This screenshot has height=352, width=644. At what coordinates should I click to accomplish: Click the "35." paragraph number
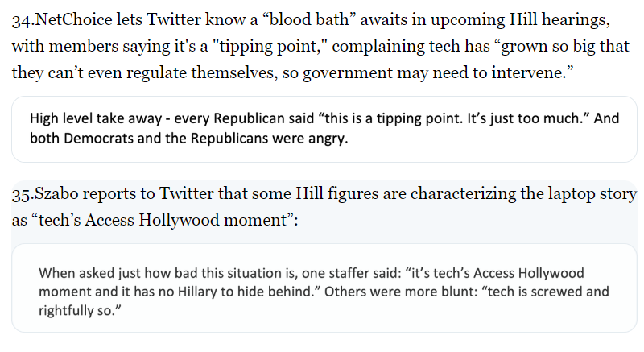click(x=23, y=195)
